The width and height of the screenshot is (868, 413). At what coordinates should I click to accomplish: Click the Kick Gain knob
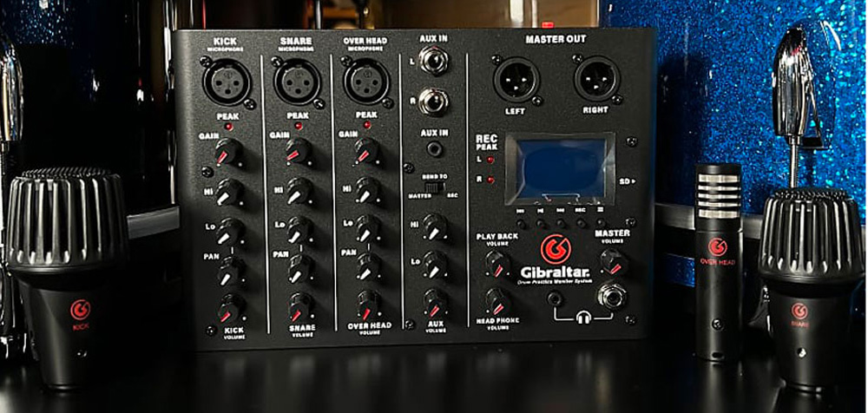(x=228, y=153)
